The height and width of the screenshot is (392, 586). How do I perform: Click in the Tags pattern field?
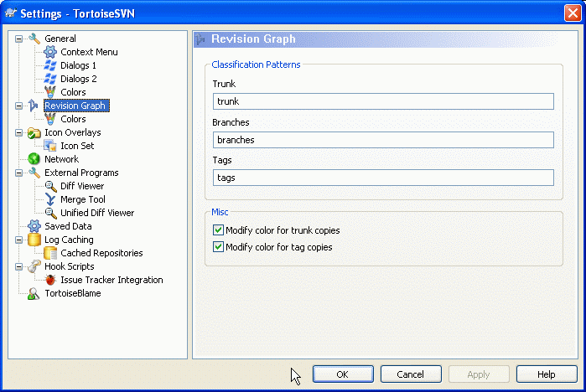tap(383, 178)
